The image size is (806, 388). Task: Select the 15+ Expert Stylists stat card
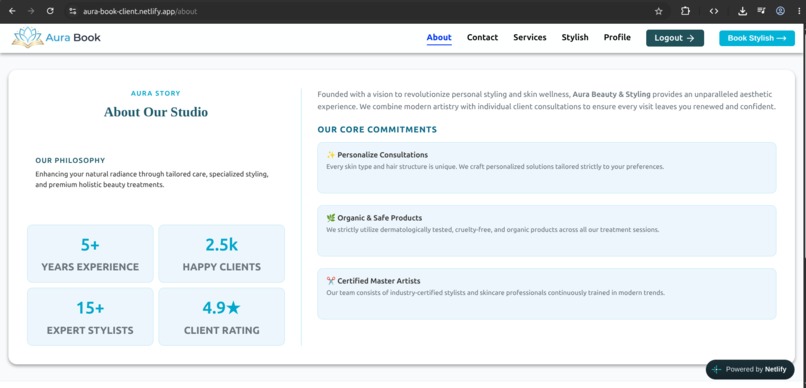tap(90, 317)
